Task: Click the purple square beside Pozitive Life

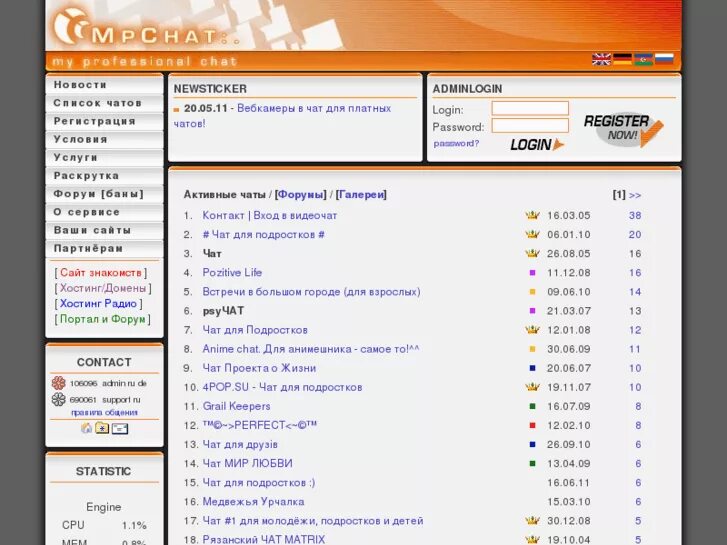Action: 532,273
